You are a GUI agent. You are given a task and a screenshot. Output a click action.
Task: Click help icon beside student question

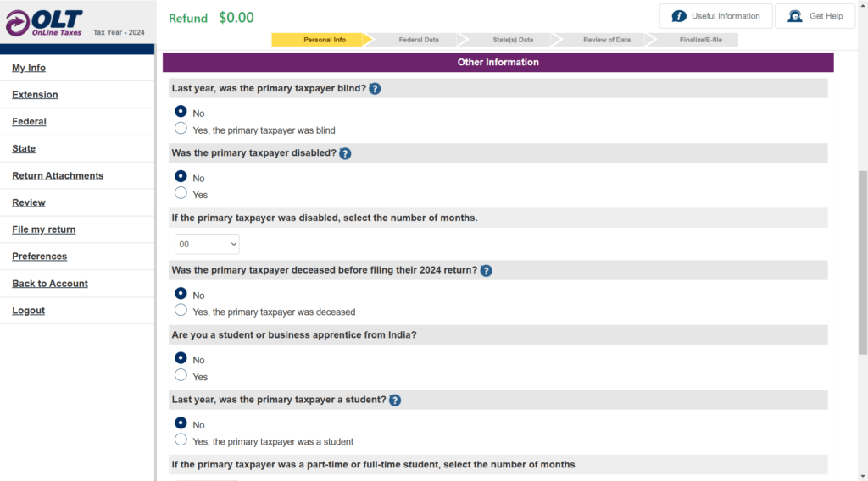pos(395,400)
